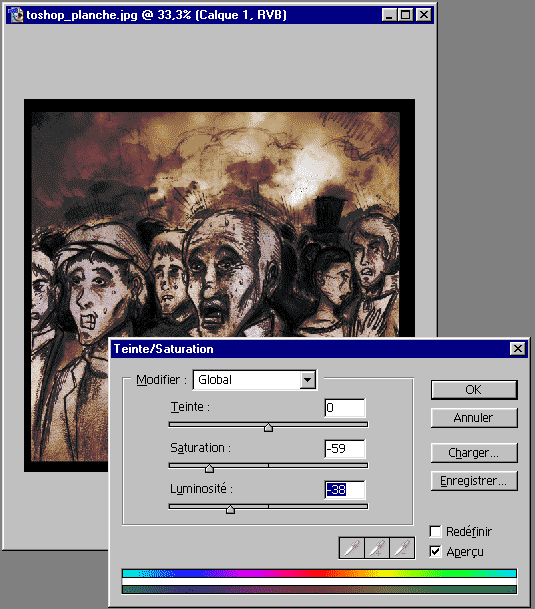Close the toshop_planche.jpg document window

click(x=423, y=15)
